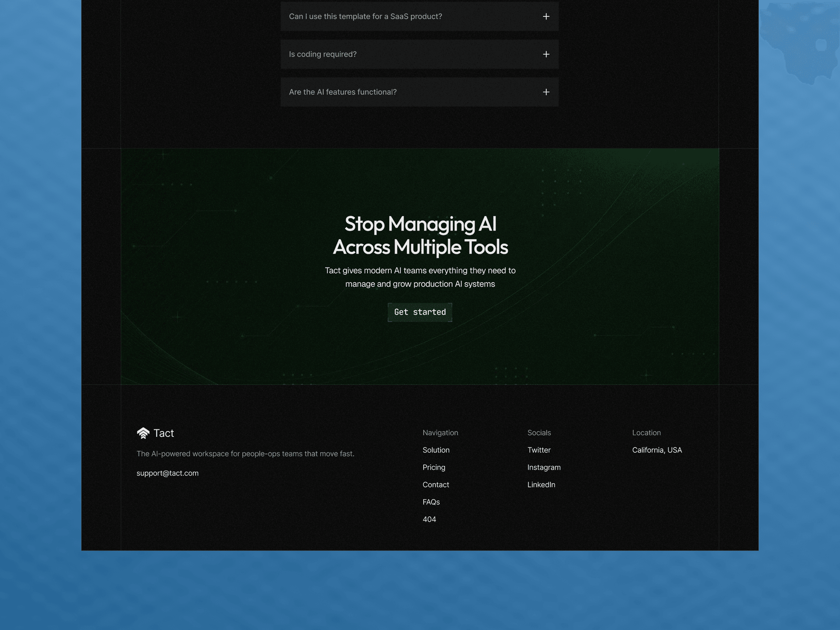The height and width of the screenshot is (630, 840).
Task: Click plus icon beside coding required question
Action: tap(546, 54)
